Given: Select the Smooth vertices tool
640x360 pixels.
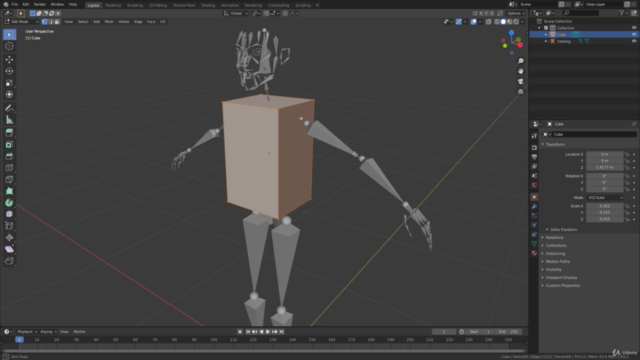Looking at the screenshot, I should pos(9,214).
